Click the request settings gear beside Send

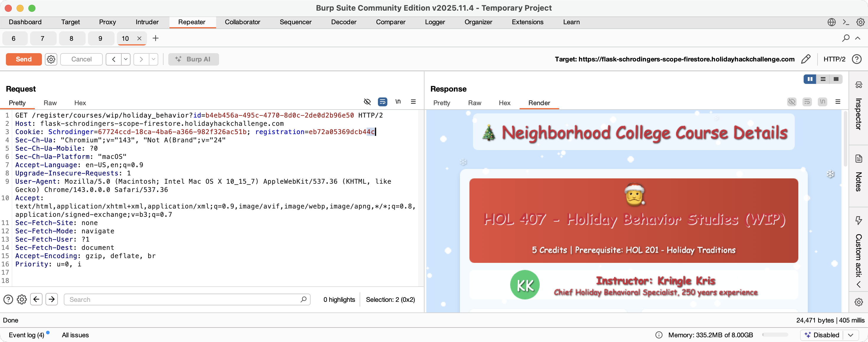point(51,59)
